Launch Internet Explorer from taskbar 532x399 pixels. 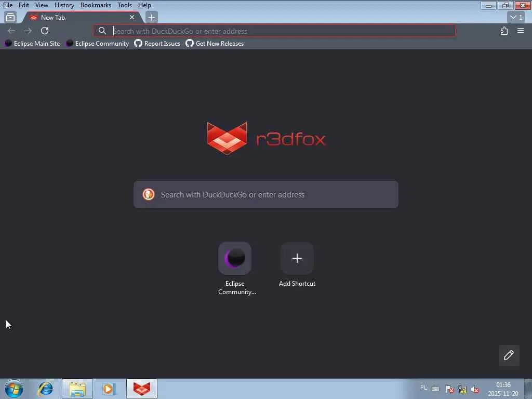46,389
